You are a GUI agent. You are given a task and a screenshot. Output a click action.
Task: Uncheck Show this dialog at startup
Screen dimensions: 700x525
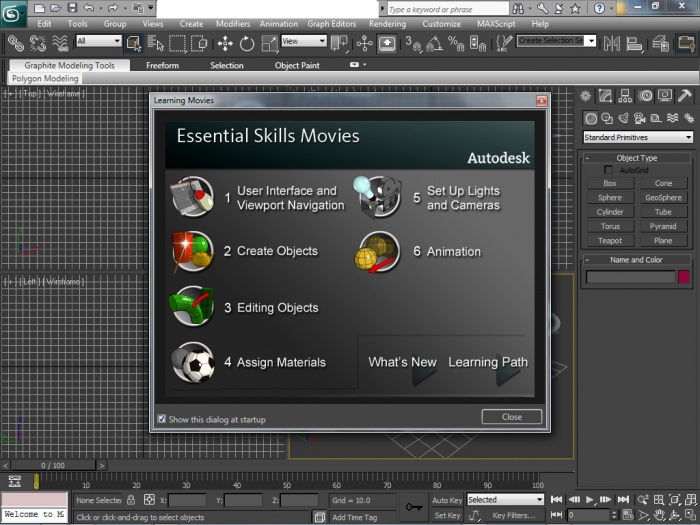point(162,419)
